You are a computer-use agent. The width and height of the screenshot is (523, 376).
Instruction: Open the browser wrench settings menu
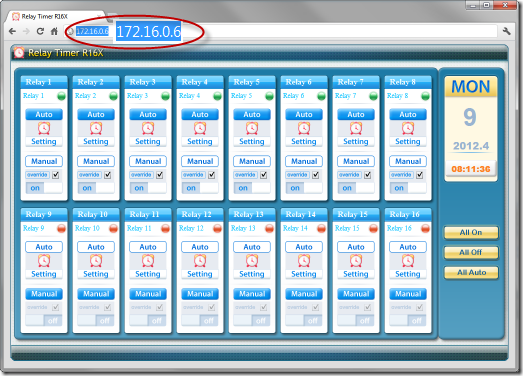[507, 31]
